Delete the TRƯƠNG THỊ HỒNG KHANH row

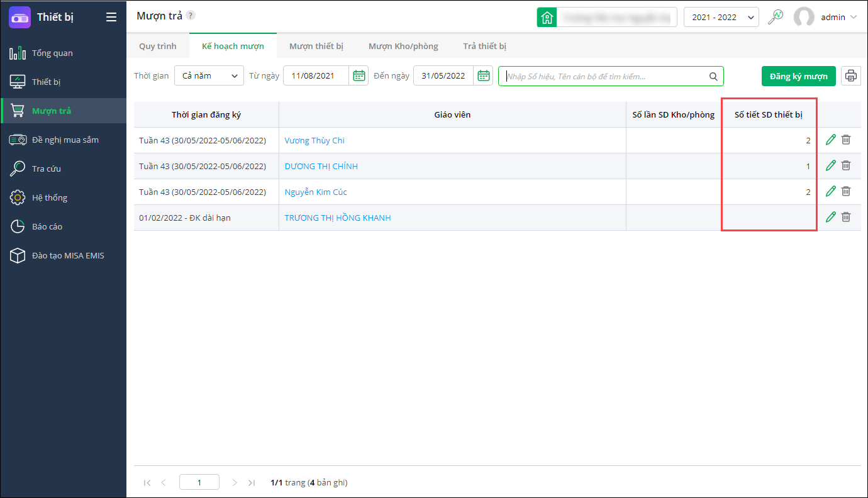[x=846, y=217]
